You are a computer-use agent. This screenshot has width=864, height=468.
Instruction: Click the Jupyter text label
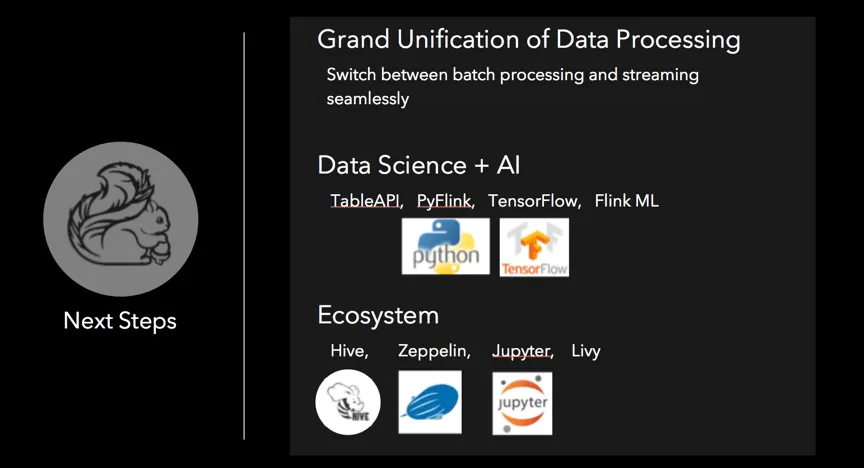[x=522, y=351]
